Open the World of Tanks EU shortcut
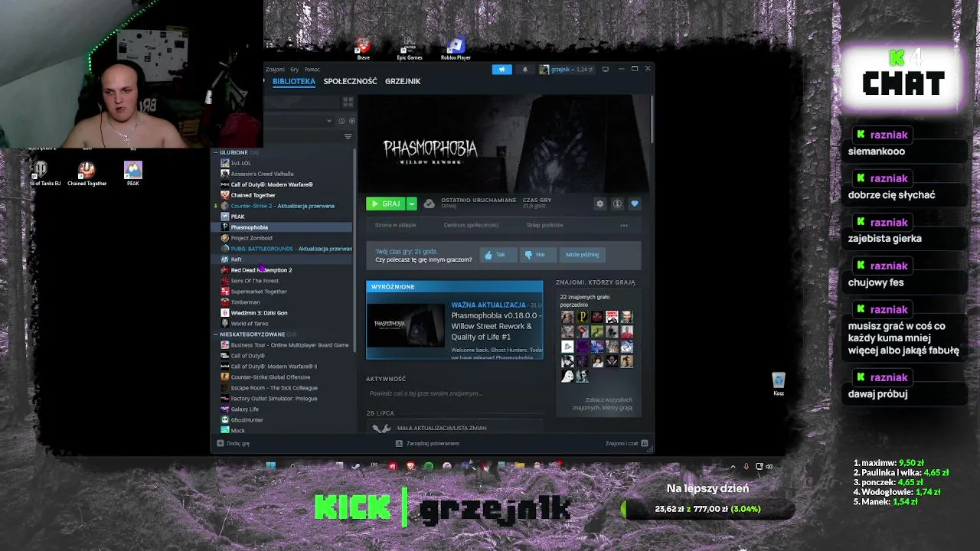The image size is (980, 551). click(x=42, y=173)
